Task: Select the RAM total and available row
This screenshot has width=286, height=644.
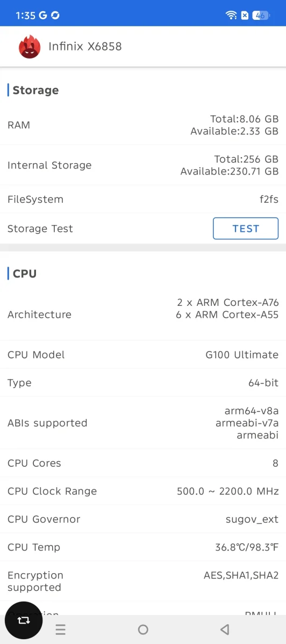Action: 143,125
